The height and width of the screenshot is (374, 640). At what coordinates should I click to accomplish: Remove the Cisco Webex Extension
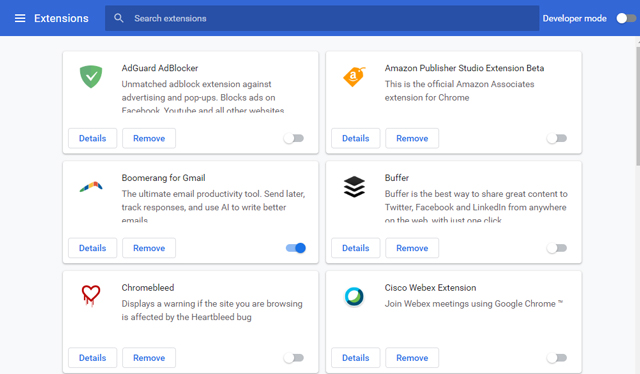tap(412, 358)
